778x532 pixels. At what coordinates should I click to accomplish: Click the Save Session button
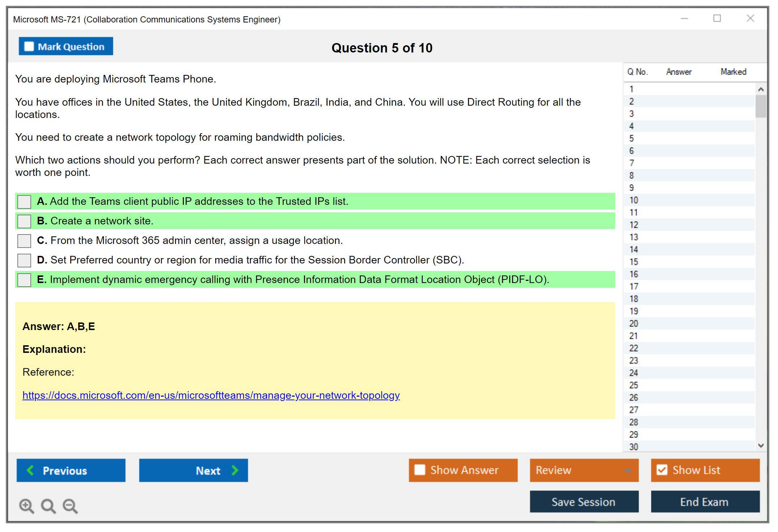pos(584,502)
